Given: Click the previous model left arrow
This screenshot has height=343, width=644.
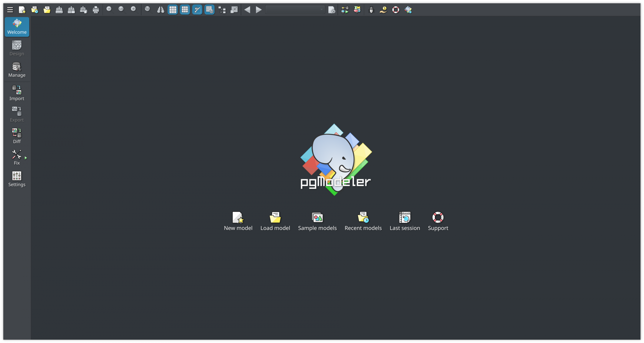Looking at the screenshot, I should 247,10.
